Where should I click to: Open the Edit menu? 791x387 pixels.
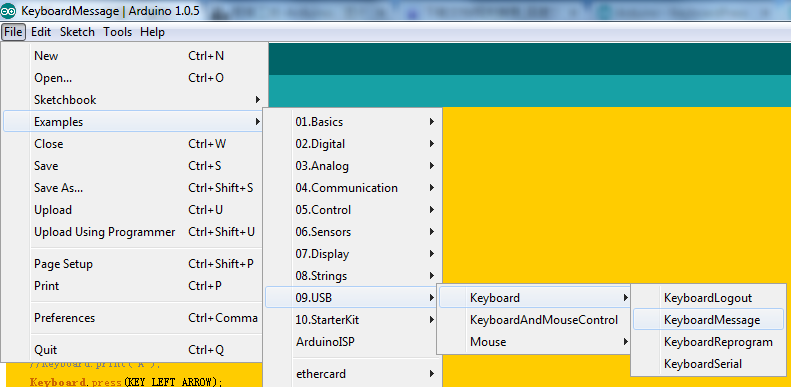click(41, 32)
